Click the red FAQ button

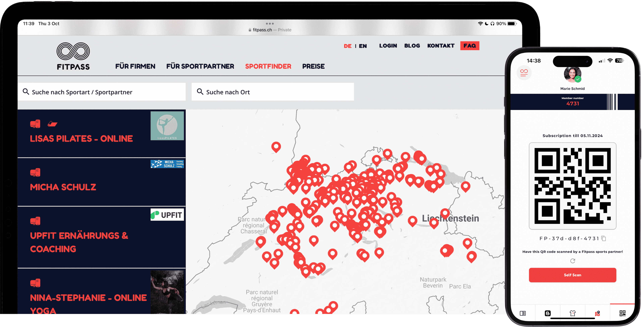(470, 45)
